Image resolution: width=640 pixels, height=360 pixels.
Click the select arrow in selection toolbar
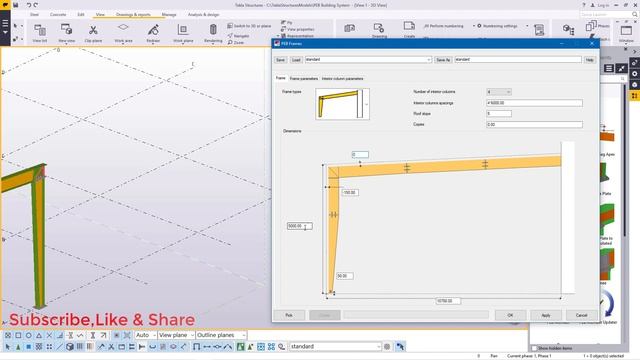point(7,347)
